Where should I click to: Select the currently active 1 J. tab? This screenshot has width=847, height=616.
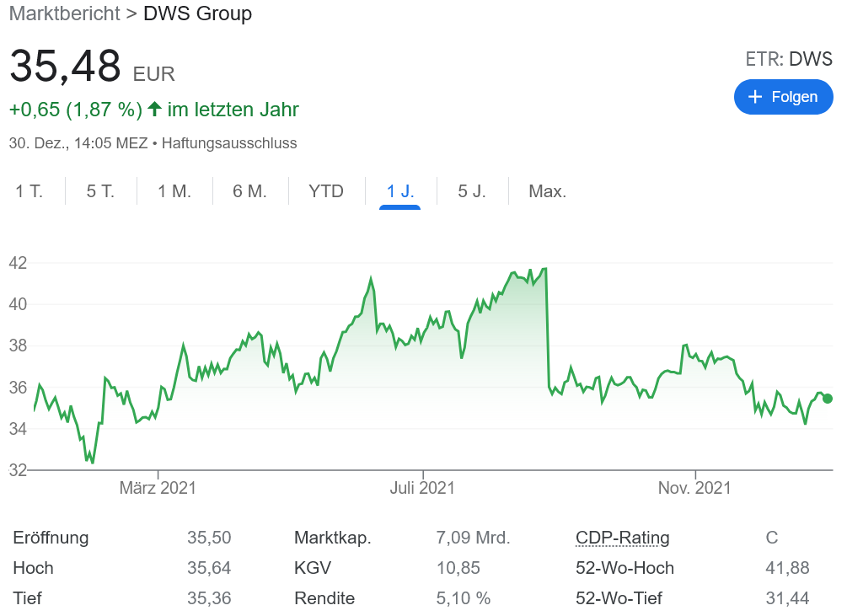tap(399, 191)
